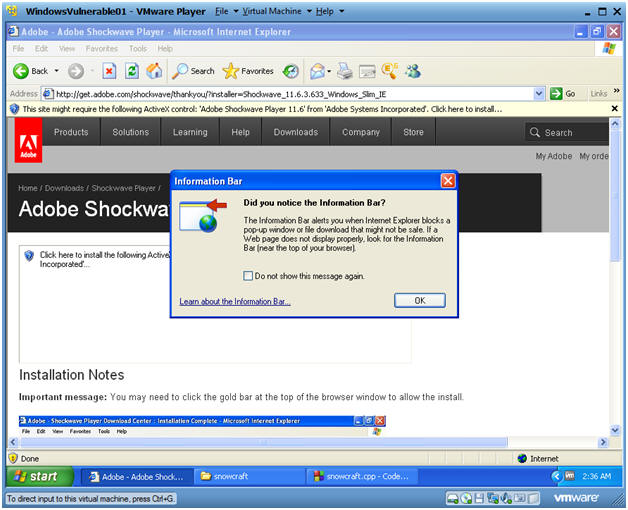The image size is (628, 510).
Task: Stop page loading with red X icon
Action: [109, 71]
